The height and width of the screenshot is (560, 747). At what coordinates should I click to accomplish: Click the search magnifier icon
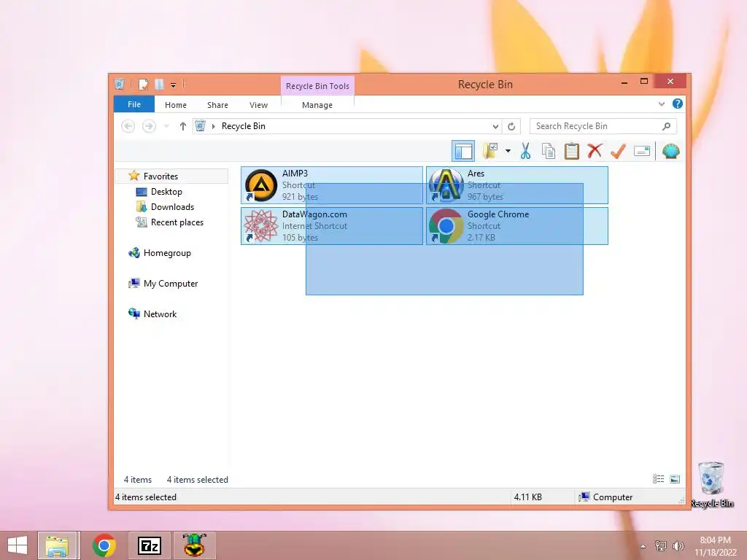click(x=666, y=126)
